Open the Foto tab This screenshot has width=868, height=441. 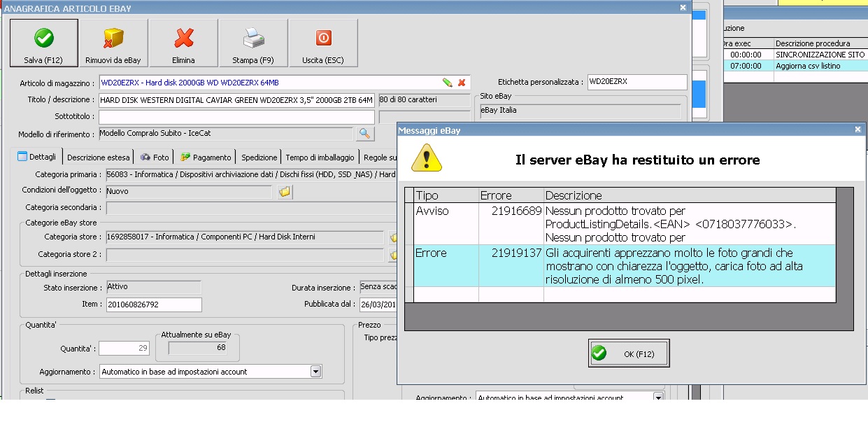(x=155, y=157)
